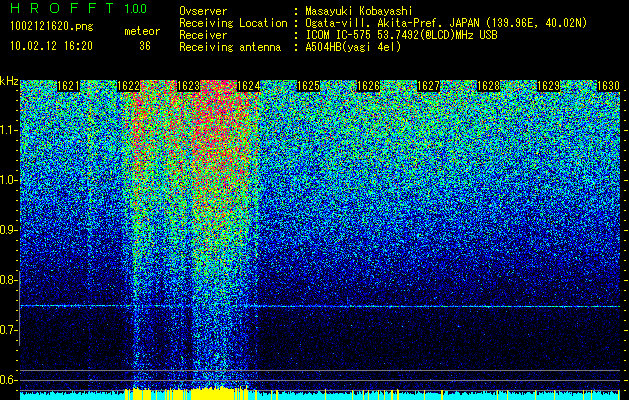Click the 1623 time marker
Image resolution: width=629 pixels, height=400 pixels.
tap(189, 86)
